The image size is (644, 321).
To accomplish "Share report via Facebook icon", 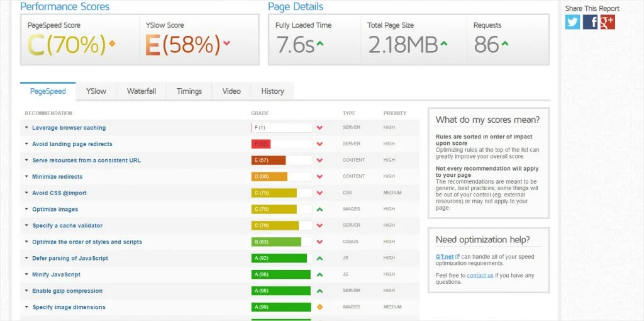I will (590, 22).
